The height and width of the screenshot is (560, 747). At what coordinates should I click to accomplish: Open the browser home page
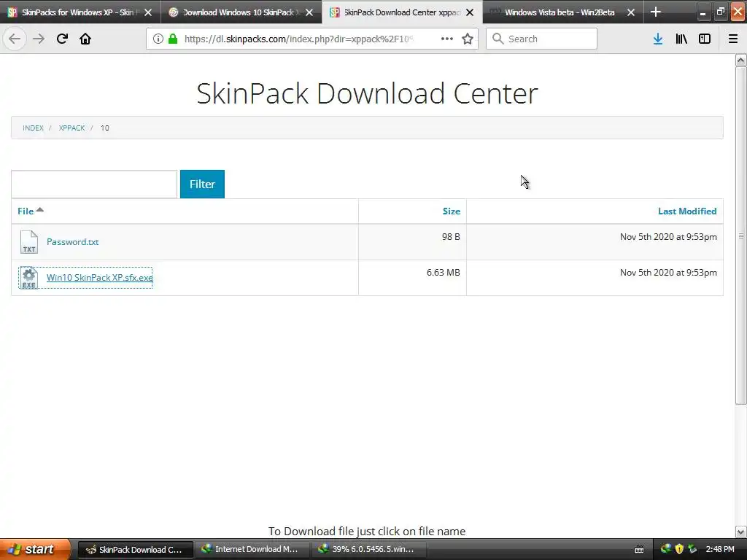[85, 39]
